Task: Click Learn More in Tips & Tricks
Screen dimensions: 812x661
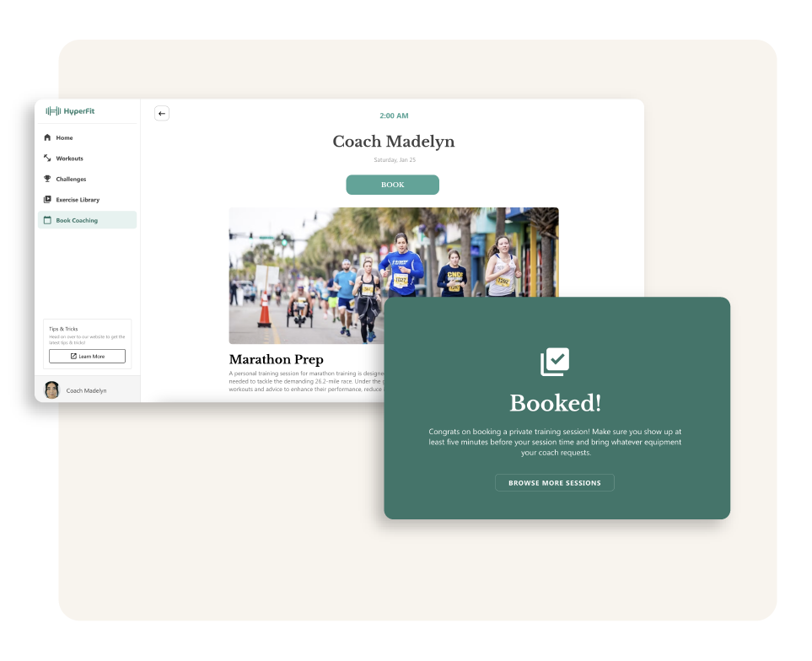Action: pyautogui.click(x=87, y=356)
